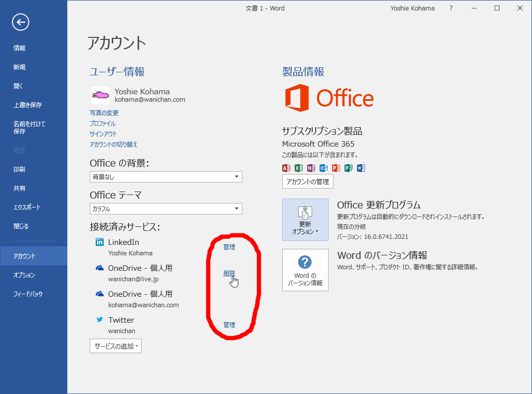Screen dimensions: 532x394
Task: Open the Office テーマ dropdown
Action: 166,208
